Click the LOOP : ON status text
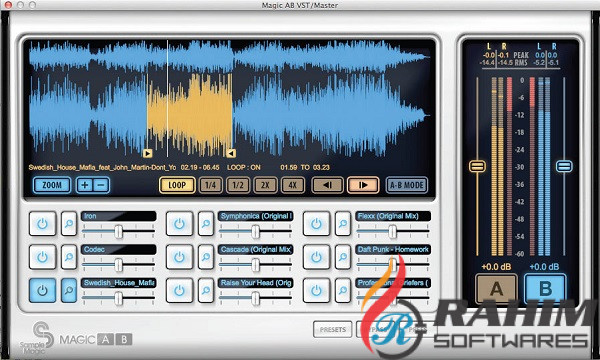The image size is (600, 360). coord(244,168)
